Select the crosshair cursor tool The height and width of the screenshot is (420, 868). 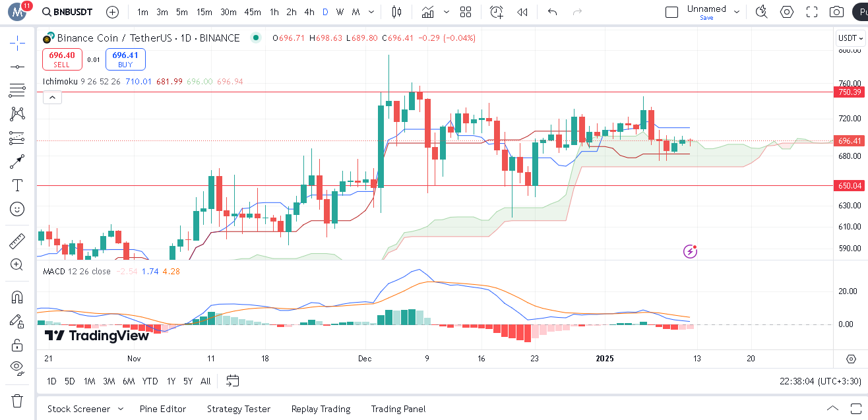pos(17,43)
